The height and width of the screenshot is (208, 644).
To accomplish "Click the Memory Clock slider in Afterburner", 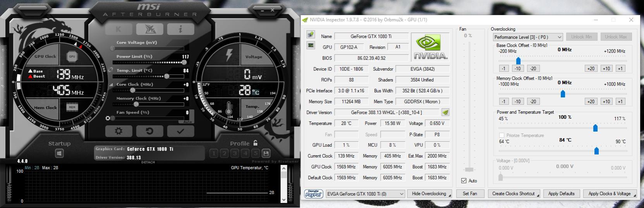I will (x=149, y=104).
